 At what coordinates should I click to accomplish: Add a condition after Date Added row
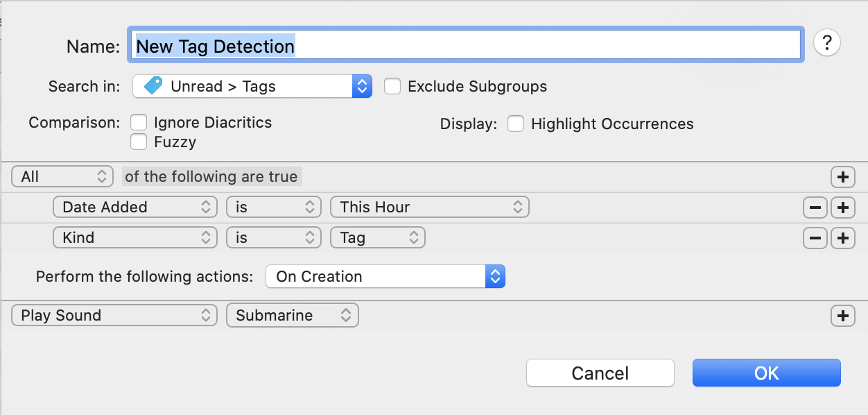842,207
